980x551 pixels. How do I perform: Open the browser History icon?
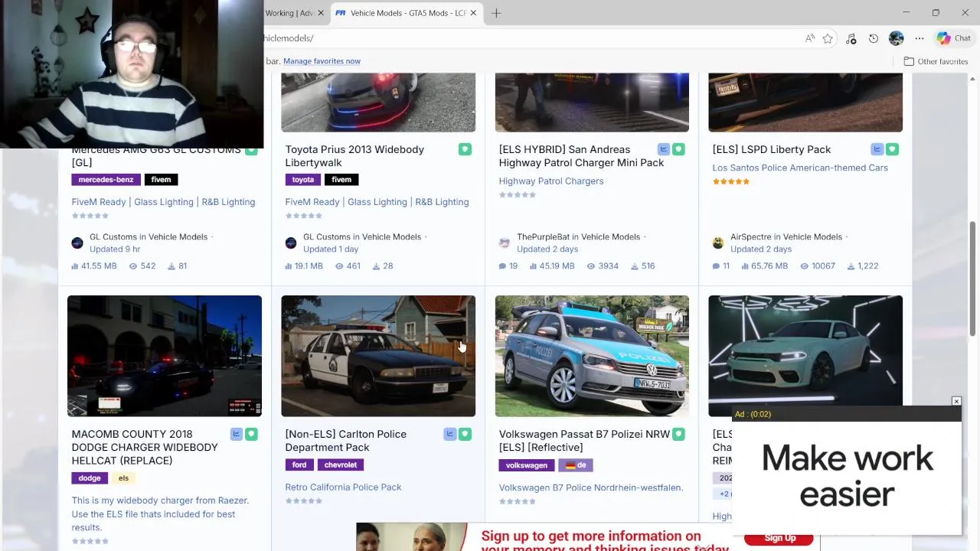click(874, 38)
